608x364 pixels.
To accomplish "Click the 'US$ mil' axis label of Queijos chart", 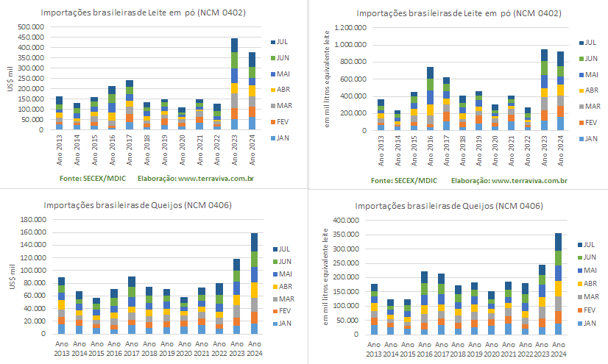I will [x=13, y=277].
